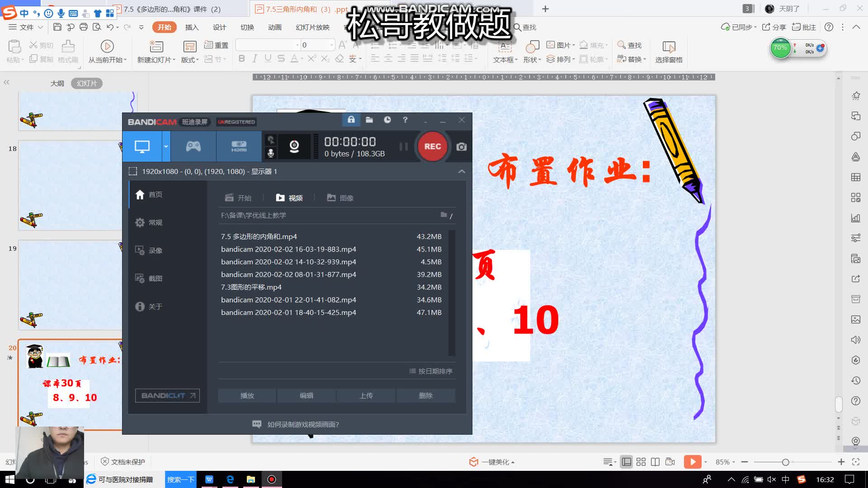The width and height of the screenshot is (868, 488).
Task: Open Bandicam help question mark
Action: click(x=405, y=120)
